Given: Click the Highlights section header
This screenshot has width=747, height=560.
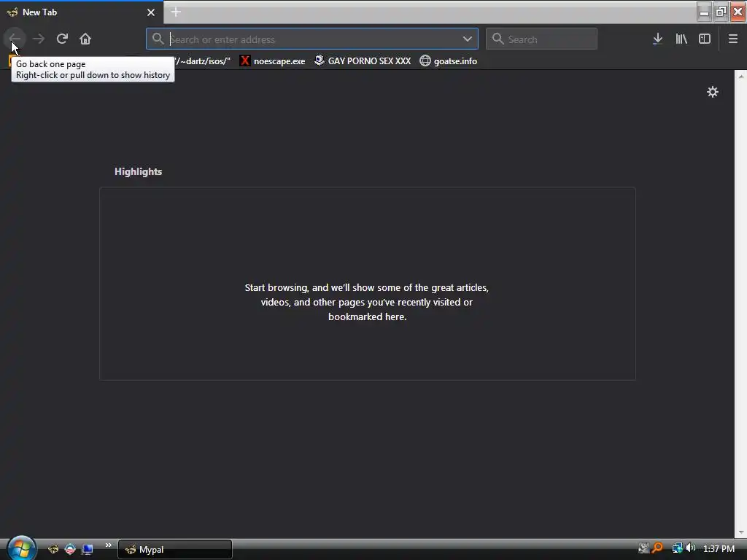Looking at the screenshot, I should click(138, 171).
